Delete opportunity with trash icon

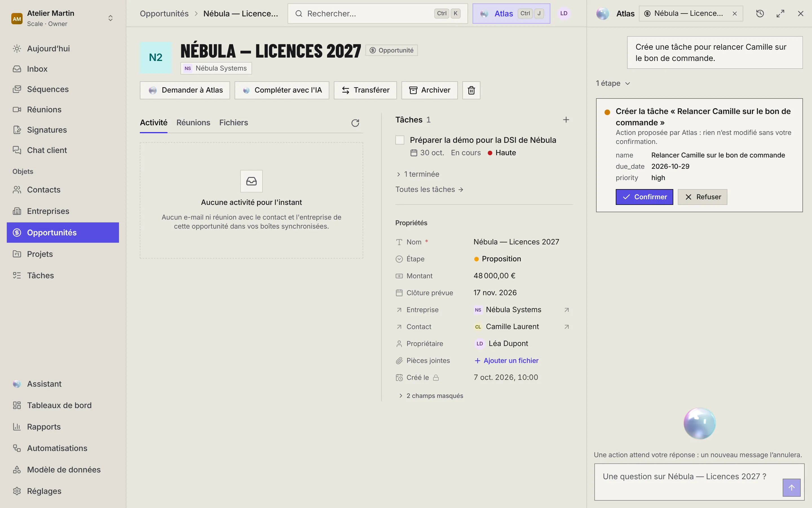point(471,90)
